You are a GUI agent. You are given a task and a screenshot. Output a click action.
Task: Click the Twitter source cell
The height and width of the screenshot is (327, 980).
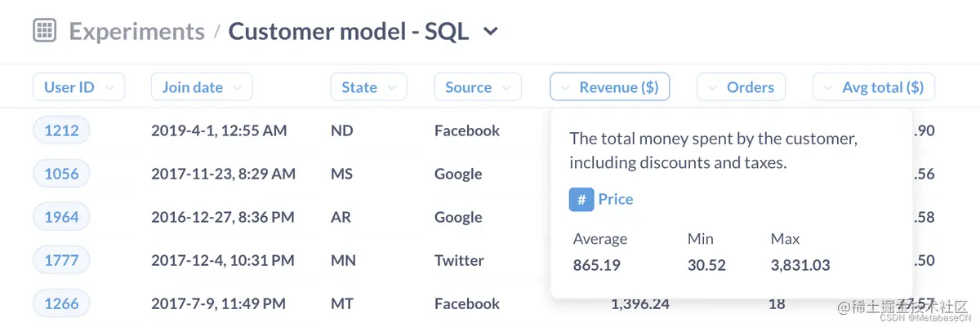coord(459,260)
